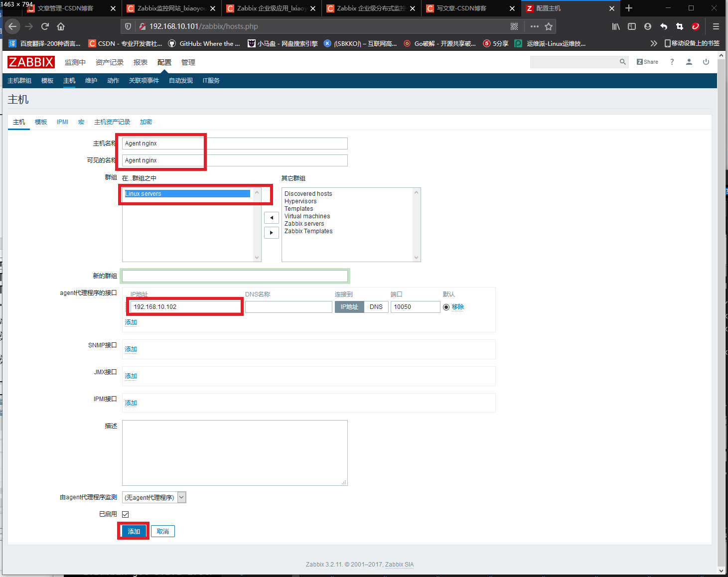Select Zabbix servers in other groups
The height and width of the screenshot is (577, 728).
pyautogui.click(x=304, y=224)
